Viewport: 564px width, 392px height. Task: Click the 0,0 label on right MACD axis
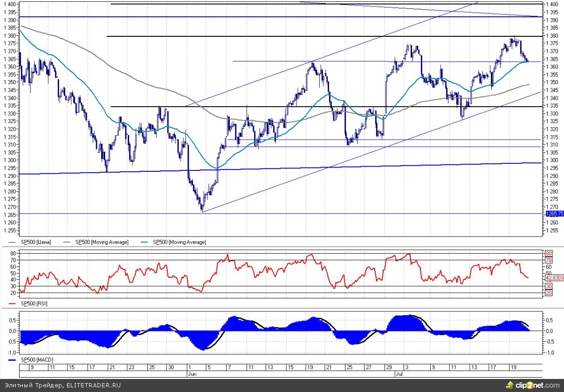pyautogui.click(x=550, y=331)
